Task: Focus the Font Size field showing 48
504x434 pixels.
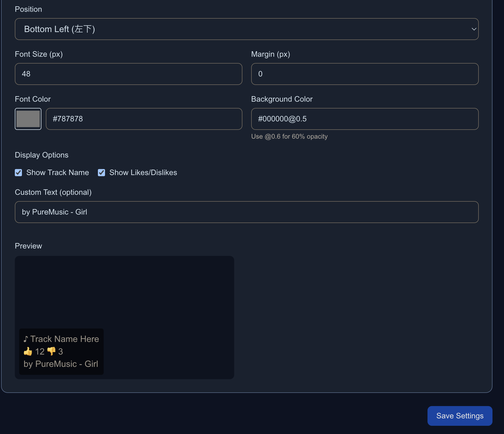Action: point(128,74)
